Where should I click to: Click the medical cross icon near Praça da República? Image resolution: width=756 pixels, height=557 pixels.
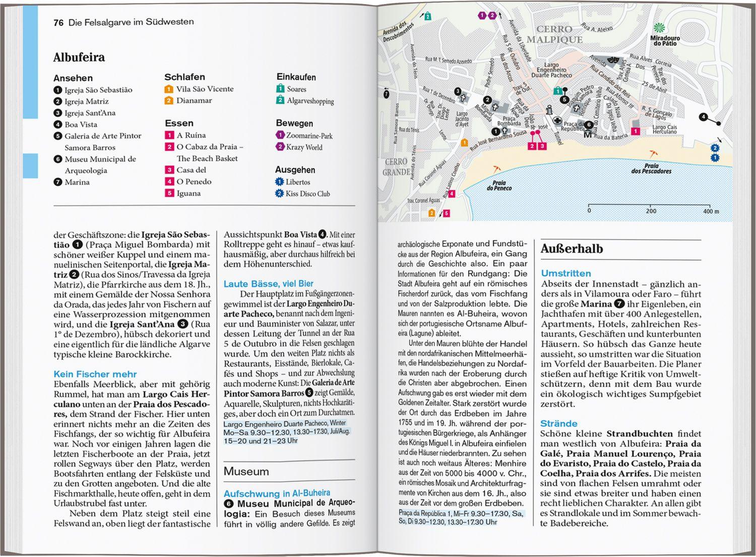(x=557, y=121)
